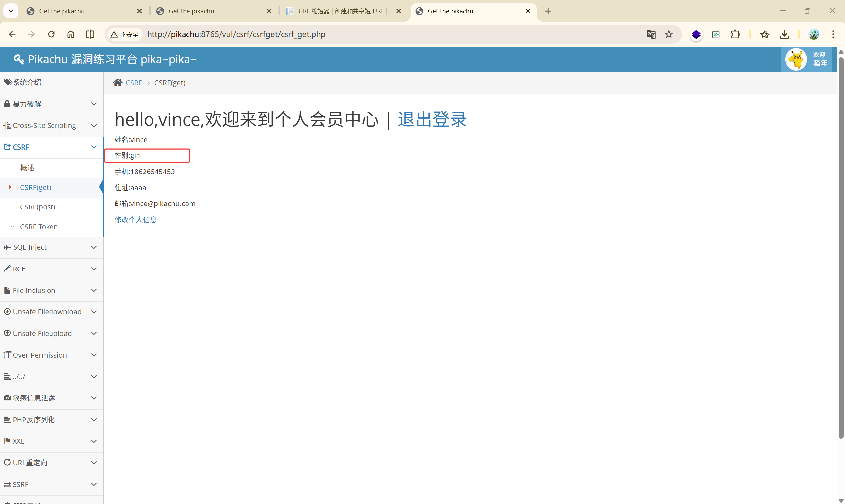Select the CSRF(post) sidebar item

pyautogui.click(x=38, y=207)
